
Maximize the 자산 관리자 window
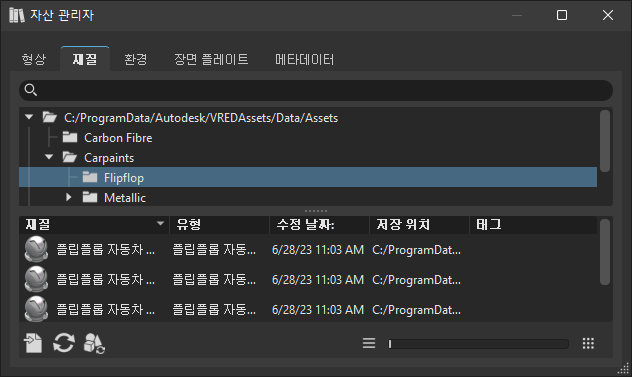[562, 15]
